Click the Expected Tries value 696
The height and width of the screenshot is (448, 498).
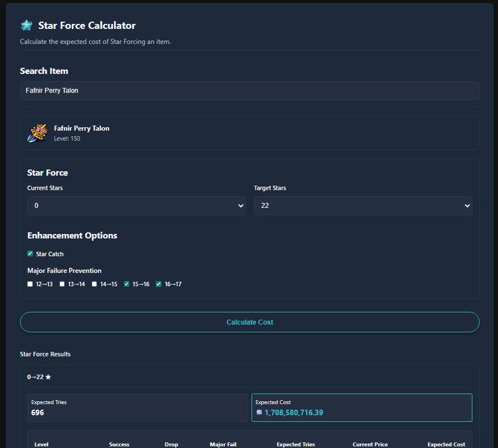coord(37,412)
